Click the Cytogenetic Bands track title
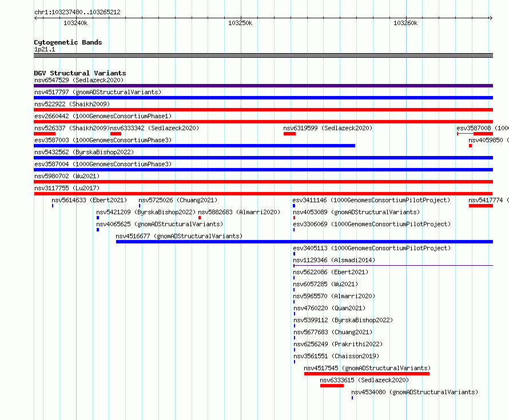The image size is (509, 420). pyautogui.click(x=68, y=42)
